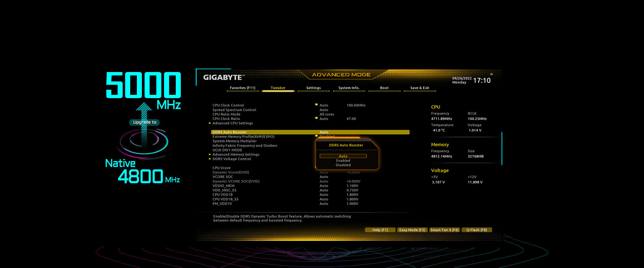Open the VDD_MISC_S5 Auto value
The image size is (644, 268).
point(324,190)
